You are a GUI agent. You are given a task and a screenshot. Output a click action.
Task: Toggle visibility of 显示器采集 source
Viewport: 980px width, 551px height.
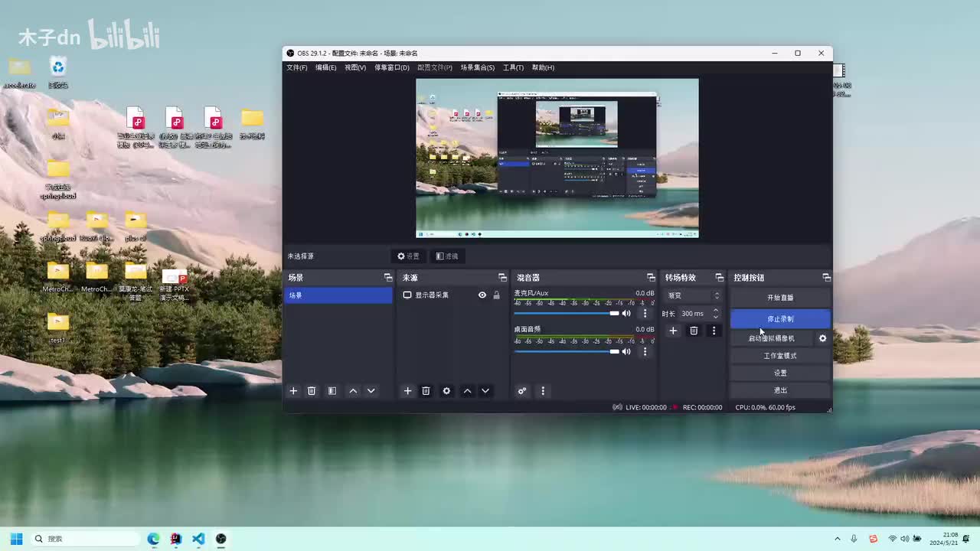click(x=482, y=295)
